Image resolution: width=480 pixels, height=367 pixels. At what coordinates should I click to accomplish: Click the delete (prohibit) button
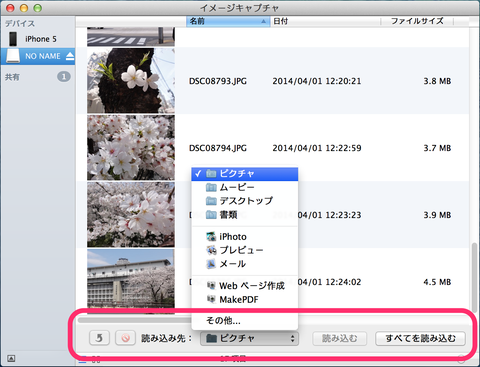tap(125, 338)
